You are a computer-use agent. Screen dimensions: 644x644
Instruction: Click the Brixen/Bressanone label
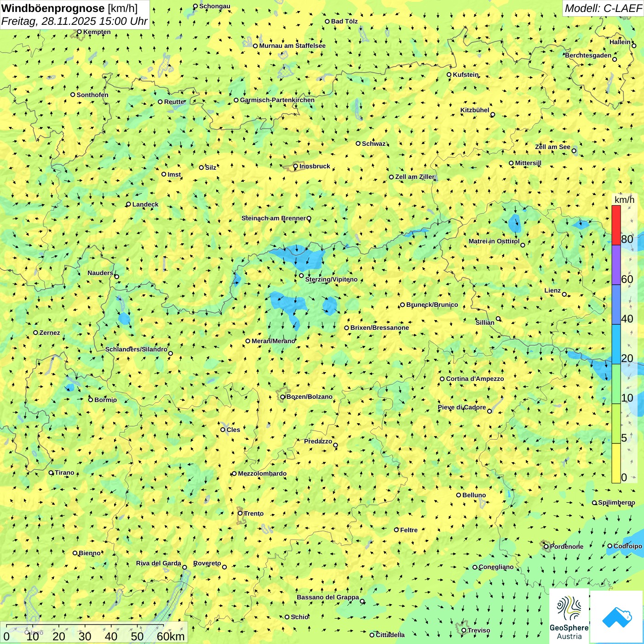tap(379, 328)
